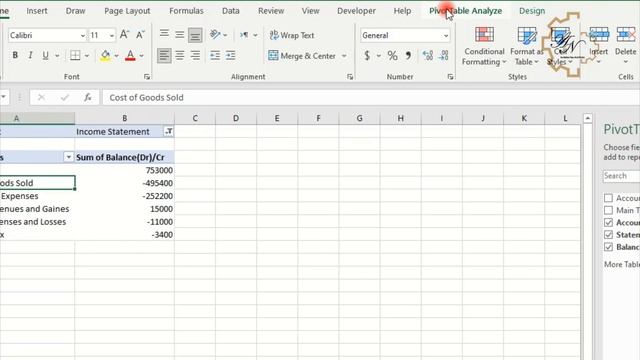Check first unchecked Accou field
Image resolution: width=640 pixels, height=360 pixels.
(x=608, y=198)
